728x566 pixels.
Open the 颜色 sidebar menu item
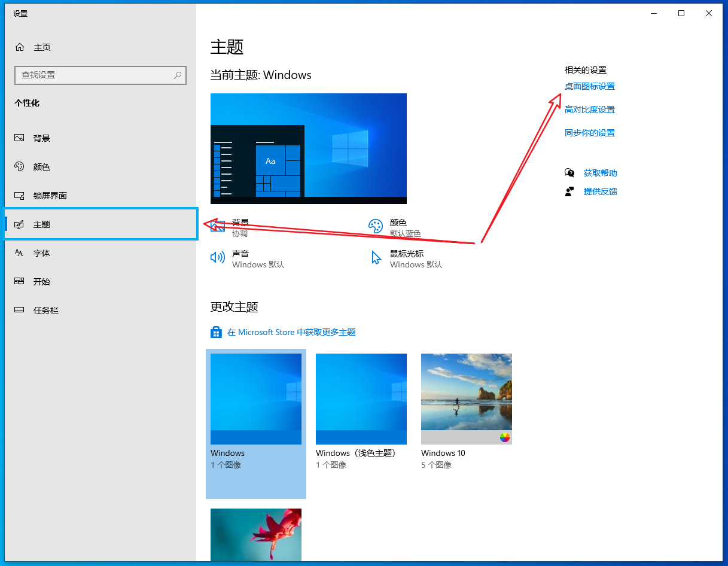[x=100, y=167]
